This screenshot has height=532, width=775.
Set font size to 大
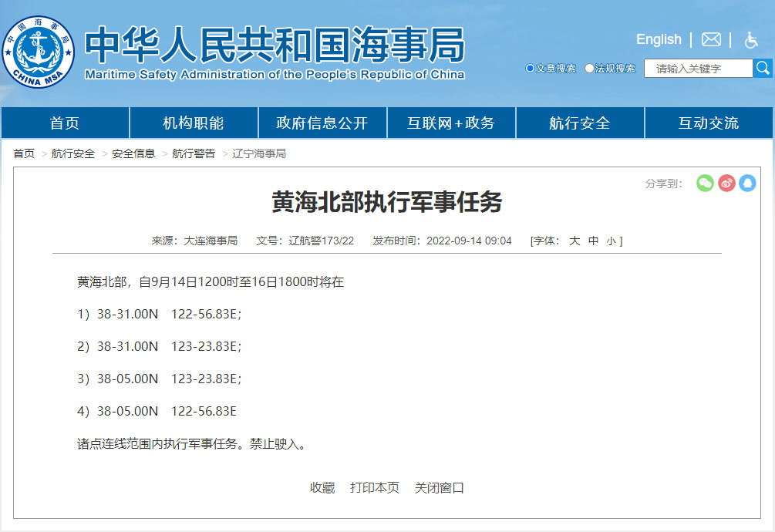coord(574,241)
